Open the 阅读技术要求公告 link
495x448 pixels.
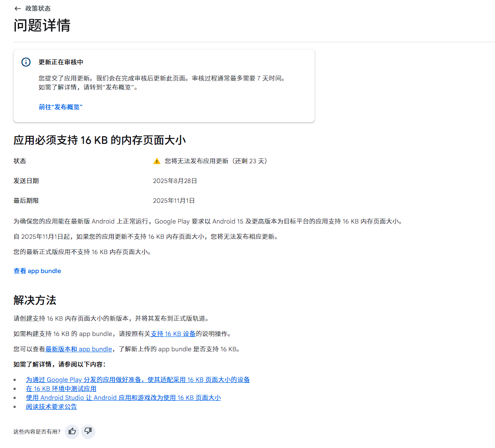51,407
